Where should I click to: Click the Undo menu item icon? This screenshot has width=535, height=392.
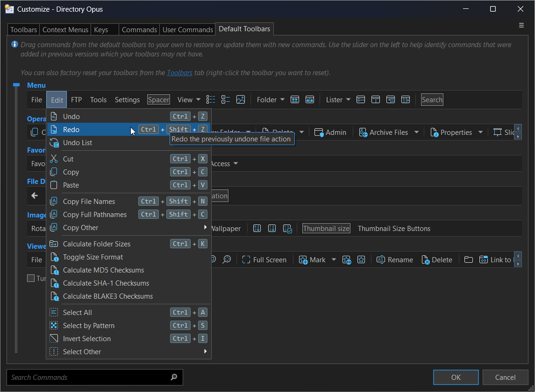point(54,117)
